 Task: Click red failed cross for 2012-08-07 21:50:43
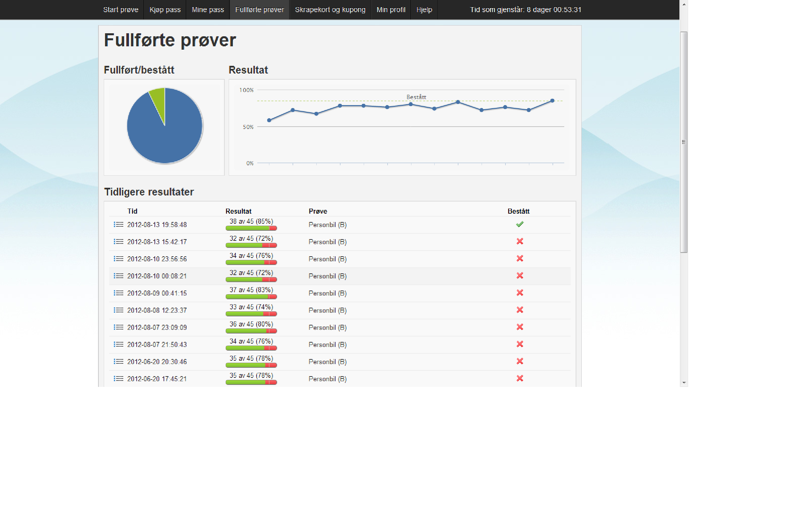pos(520,344)
